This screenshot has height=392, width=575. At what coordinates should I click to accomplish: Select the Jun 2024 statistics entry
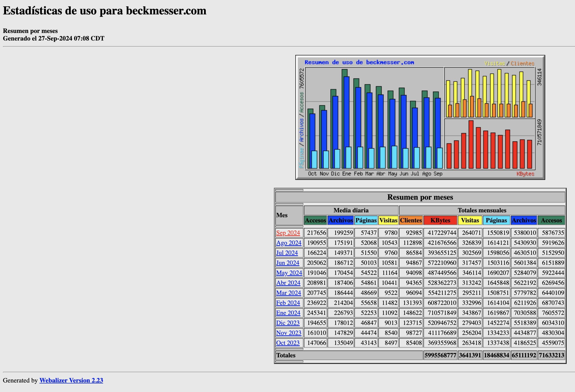point(287,262)
